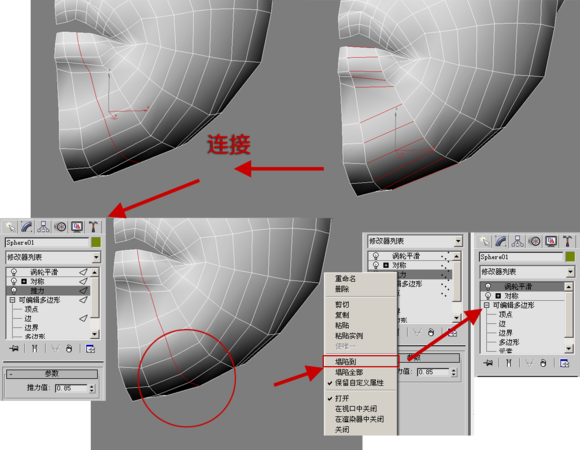The image size is (580, 450).
Task: Click green object color swatch in left panel
Action: pyautogui.click(x=96, y=242)
